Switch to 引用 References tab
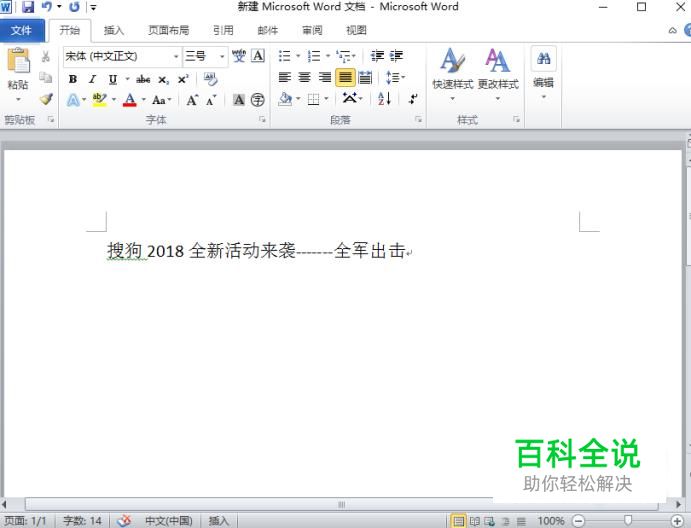Image resolution: width=691 pixels, height=528 pixels. [223, 30]
